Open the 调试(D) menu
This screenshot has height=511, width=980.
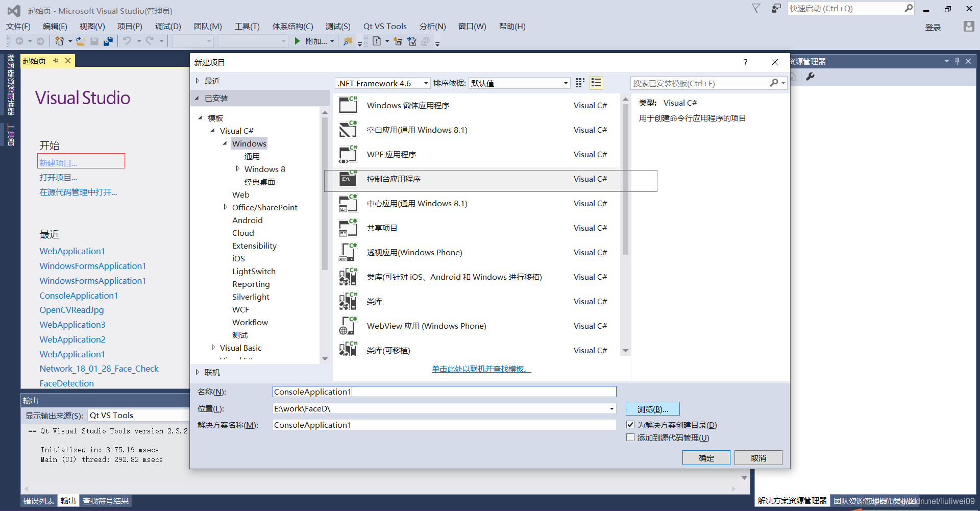(168, 26)
